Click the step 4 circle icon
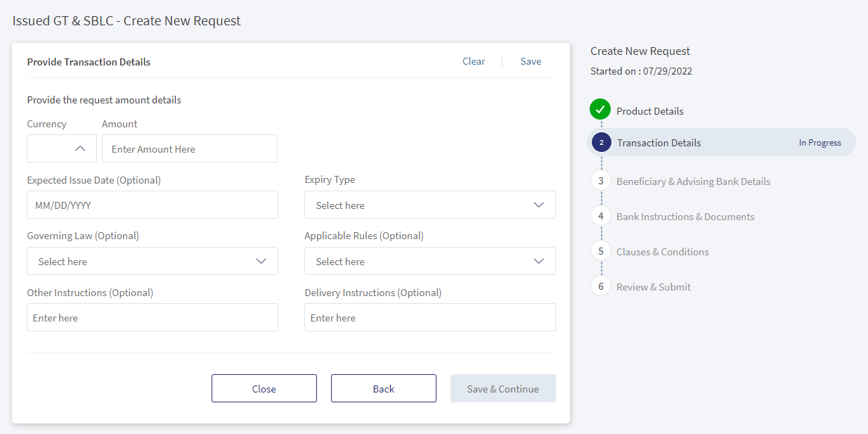 601,216
